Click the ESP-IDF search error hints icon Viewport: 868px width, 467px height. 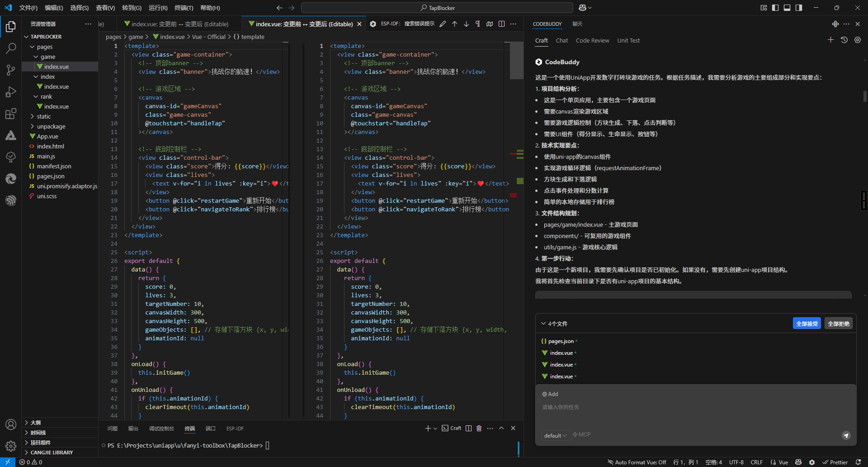(373, 24)
